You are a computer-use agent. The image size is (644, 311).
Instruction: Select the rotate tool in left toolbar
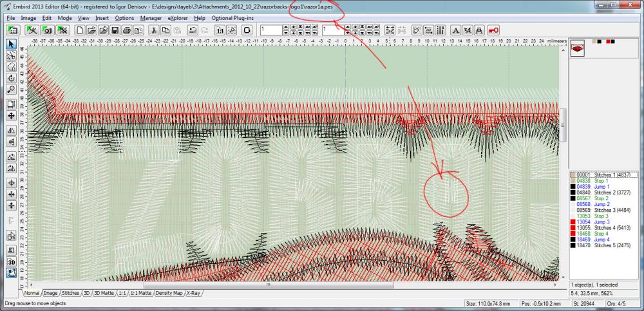(x=11, y=78)
